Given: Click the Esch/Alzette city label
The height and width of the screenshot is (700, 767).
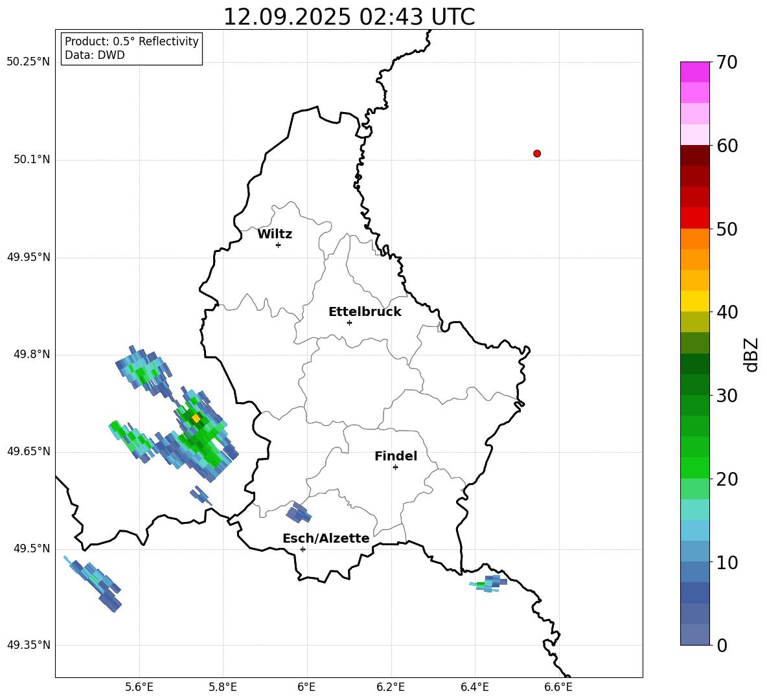Looking at the screenshot, I should click(326, 539).
